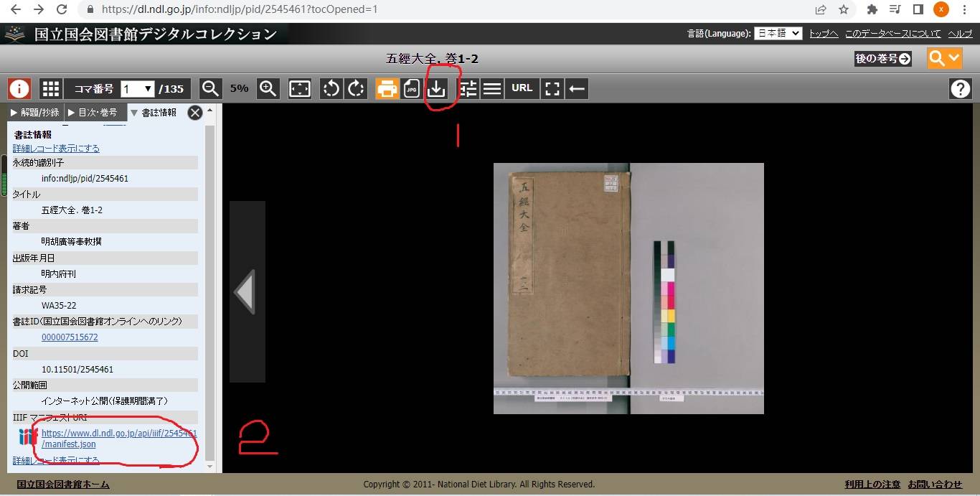This screenshot has width=980, height=496.
Task: Click the red information icon
Action: pos(19,88)
